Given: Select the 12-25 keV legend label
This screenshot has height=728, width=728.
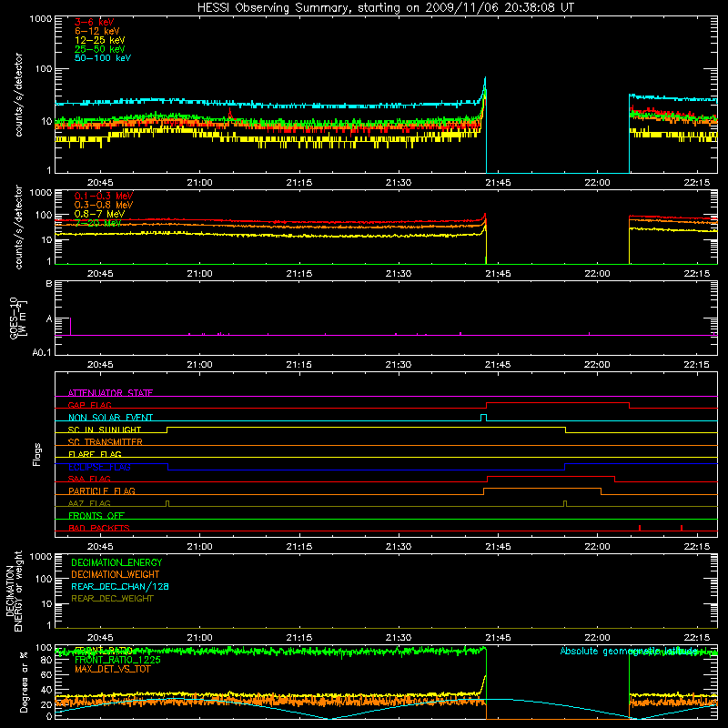Looking at the screenshot, I should (99, 40).
